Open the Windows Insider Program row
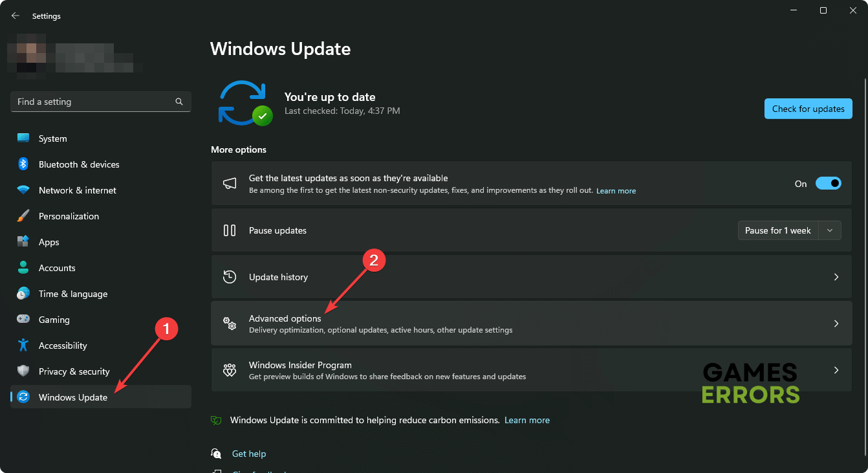 pos(532,370)
